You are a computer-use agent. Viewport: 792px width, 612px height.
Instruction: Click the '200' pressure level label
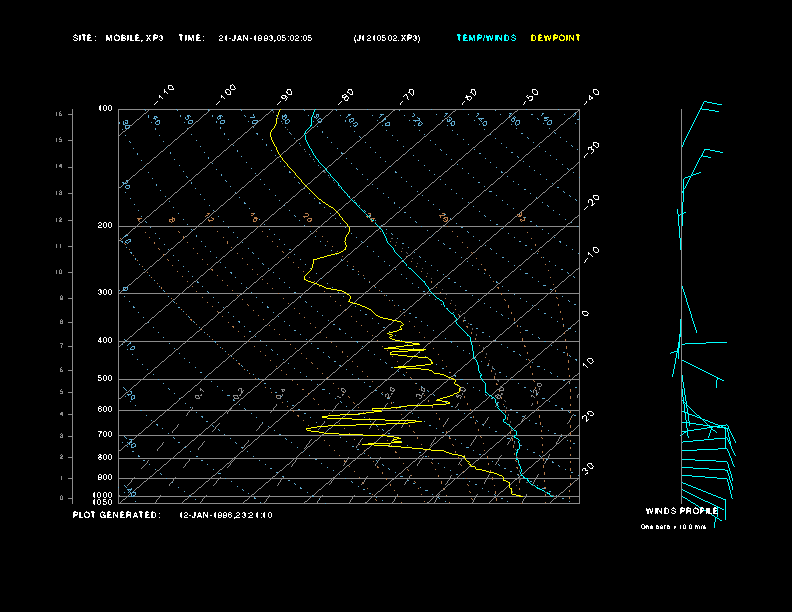coord(105,226)
